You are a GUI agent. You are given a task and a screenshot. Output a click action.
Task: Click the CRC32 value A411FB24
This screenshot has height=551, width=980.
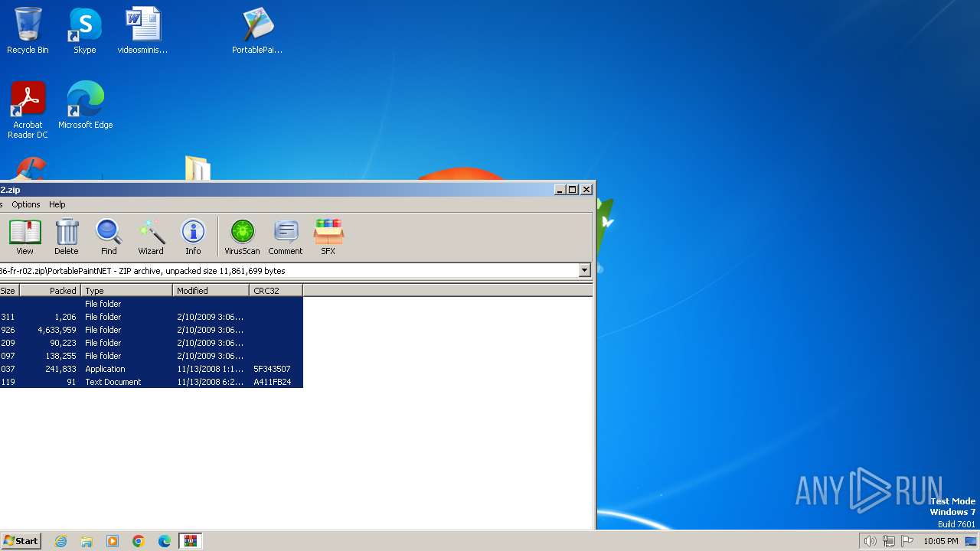[x=273, y=382]
